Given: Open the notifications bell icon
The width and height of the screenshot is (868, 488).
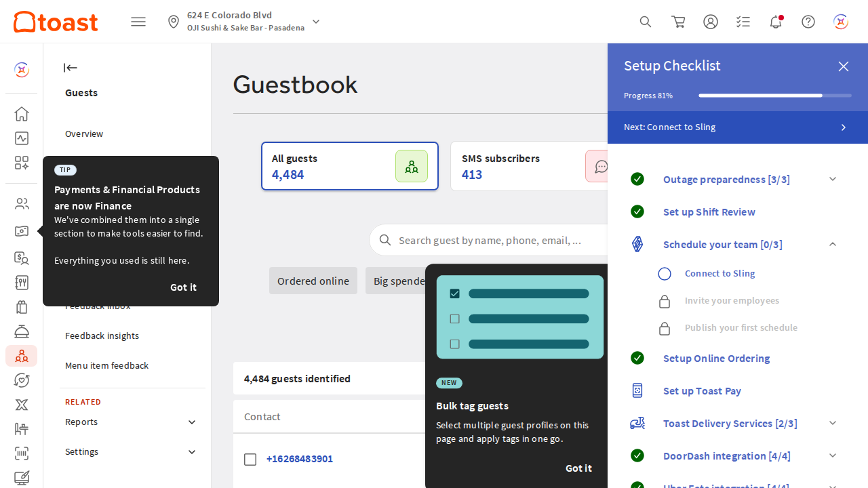Looking at the screenshot, I should pyautogui.click(x=775, y=22).
